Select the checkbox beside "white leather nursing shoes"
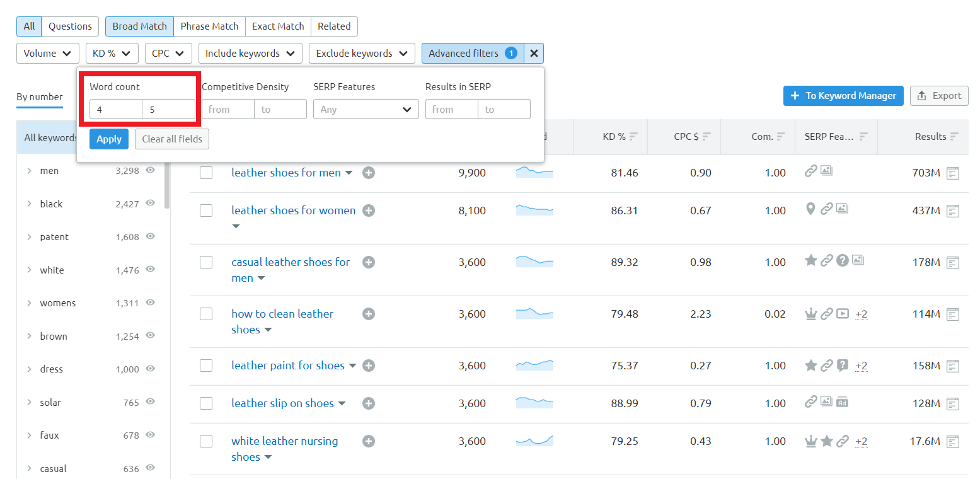The height and width of the screenshot is (479, 980). 206,441
